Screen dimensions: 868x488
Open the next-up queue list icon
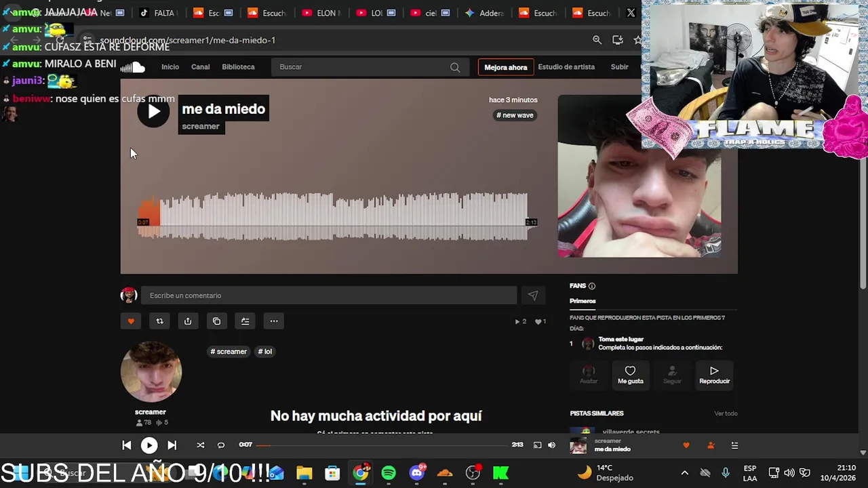point(734,445)
